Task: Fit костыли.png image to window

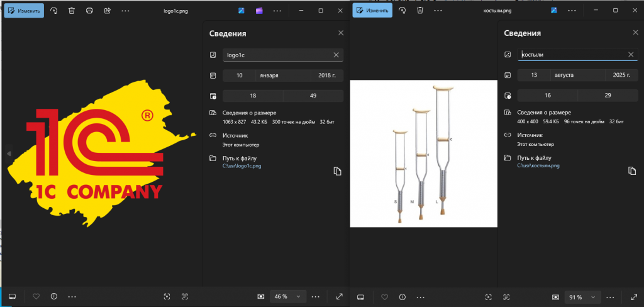Action: tap(556, 297)
